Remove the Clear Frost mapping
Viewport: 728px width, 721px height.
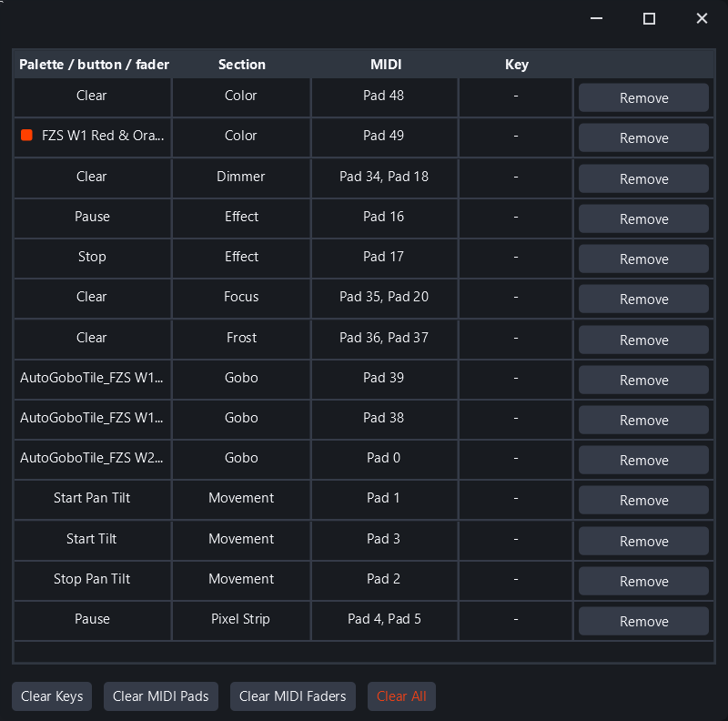tap(643, 340)
